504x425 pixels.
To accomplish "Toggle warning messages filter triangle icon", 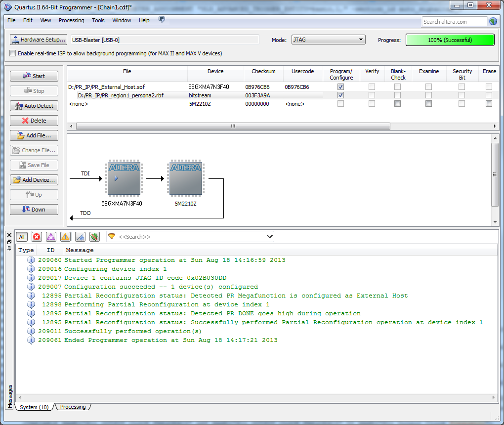I will 65,237.
